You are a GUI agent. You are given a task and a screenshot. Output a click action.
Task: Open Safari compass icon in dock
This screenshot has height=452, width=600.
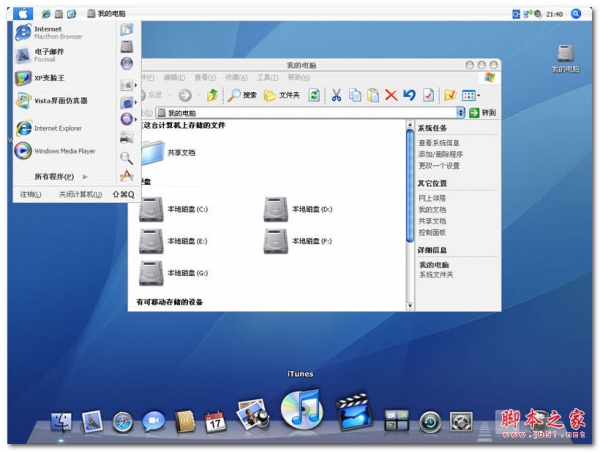(123, 423)
